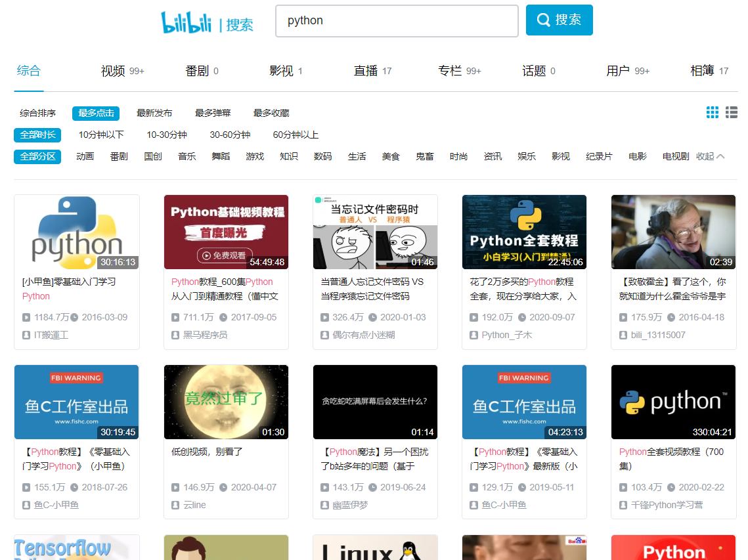Screen dimensions: 748x560
Task: Open the 小甲鱼 python logo video thumbnail
Action: tap(76, 232)
